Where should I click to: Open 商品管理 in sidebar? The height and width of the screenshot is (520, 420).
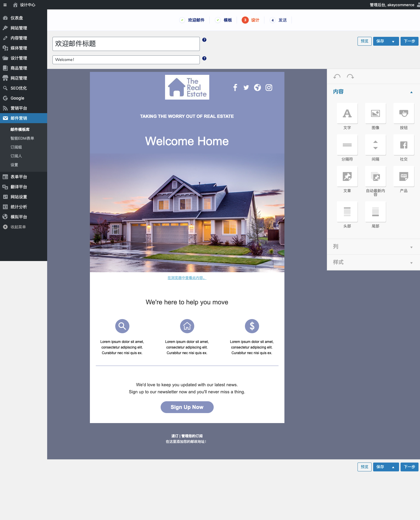coord(19,68)
